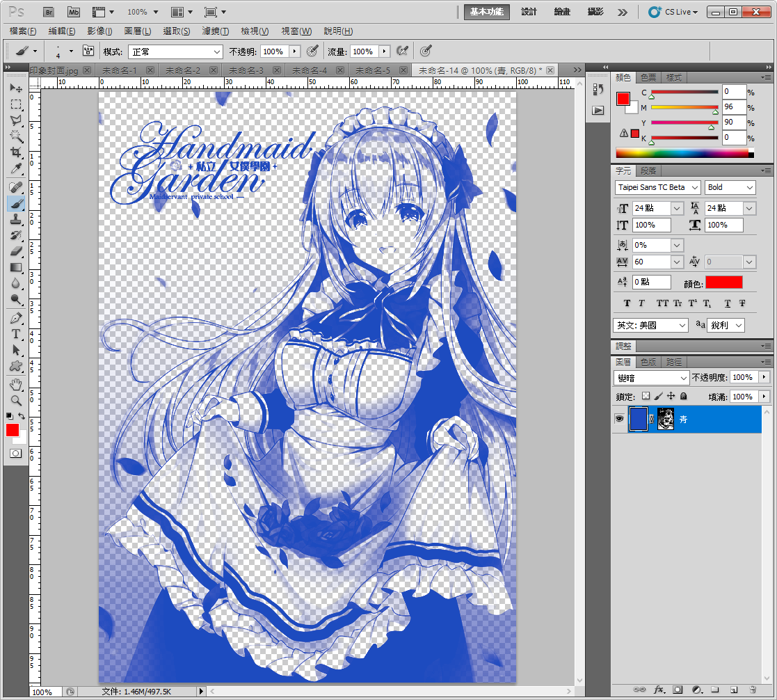Show more workspaces with the chevron button
The height and width of the screenshot is (700, 777).
tap(623, 12)
